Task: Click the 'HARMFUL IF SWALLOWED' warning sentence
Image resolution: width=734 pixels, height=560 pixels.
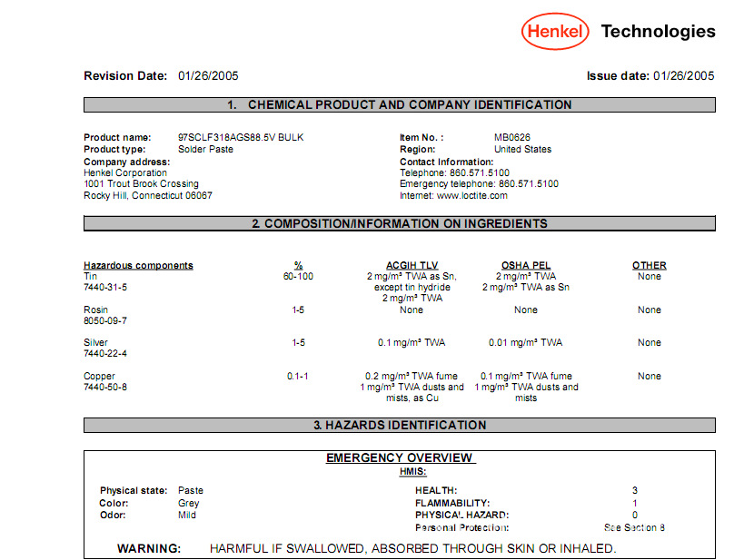Action: pyautogui.click(x=412, y=548)
